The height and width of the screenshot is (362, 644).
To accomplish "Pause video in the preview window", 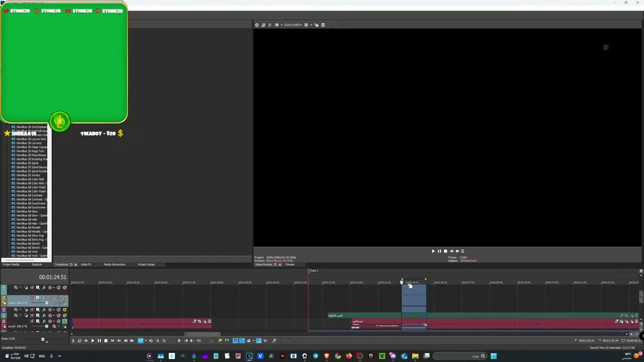I will click(439, 251).
